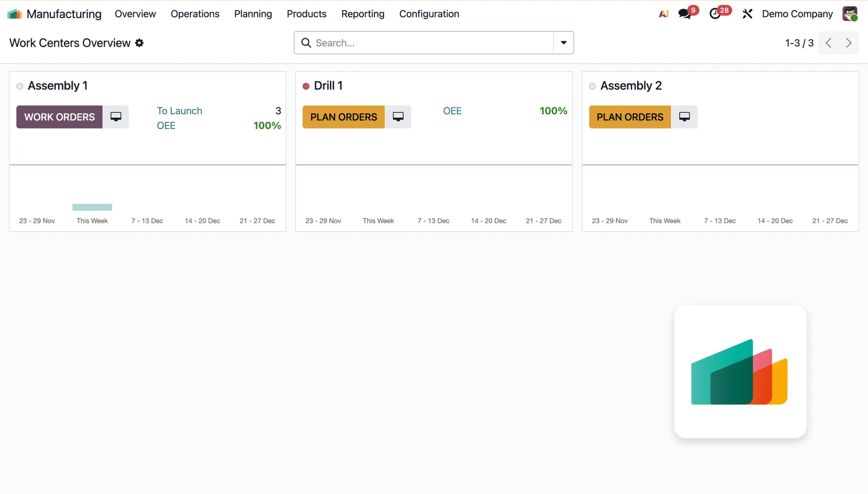Image resolution: width=868 pixels, height=494 pixels.
Task: Open the Planning menu
Action: [253, 14]
